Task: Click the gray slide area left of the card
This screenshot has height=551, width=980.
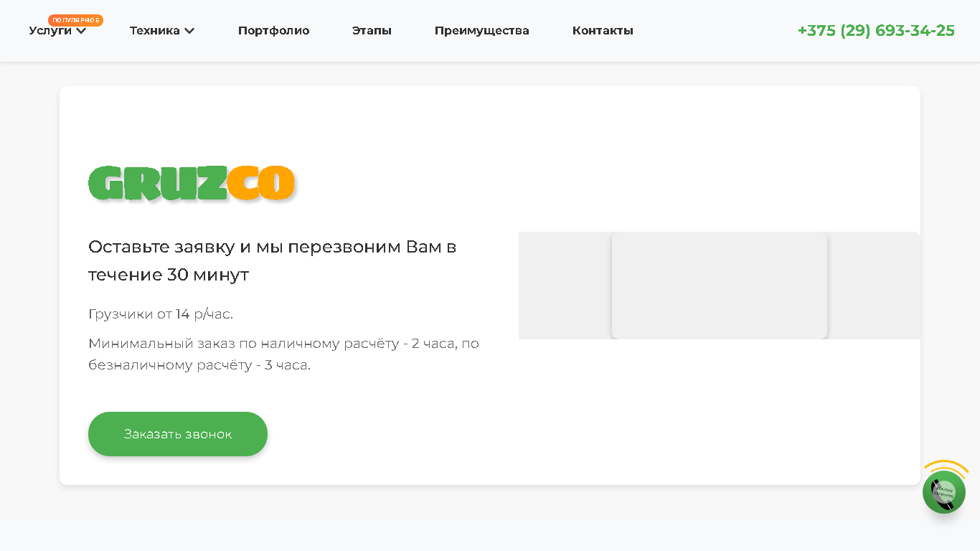Action: 565,286
